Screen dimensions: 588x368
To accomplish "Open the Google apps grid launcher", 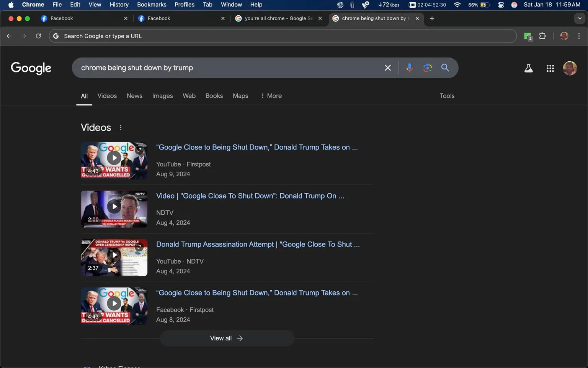I will pos(550,68).
